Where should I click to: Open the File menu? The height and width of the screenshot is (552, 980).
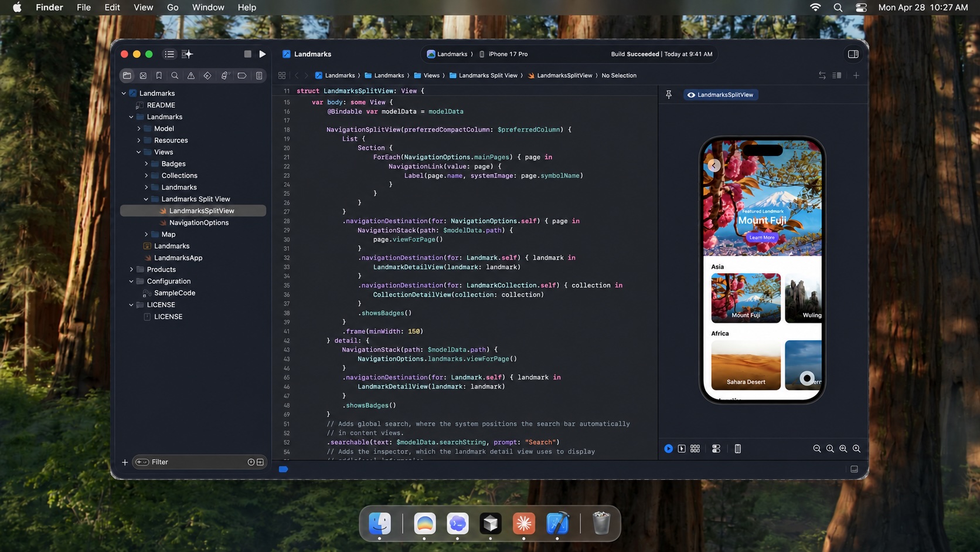(x=84, y=7)
